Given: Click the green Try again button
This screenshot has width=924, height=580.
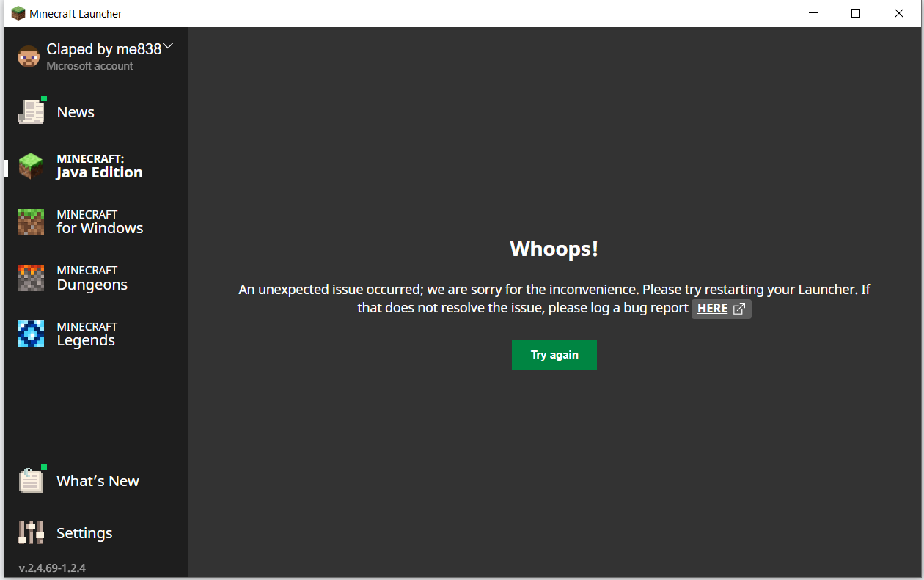Looking at the screenshot, I should tap(554, 355).
